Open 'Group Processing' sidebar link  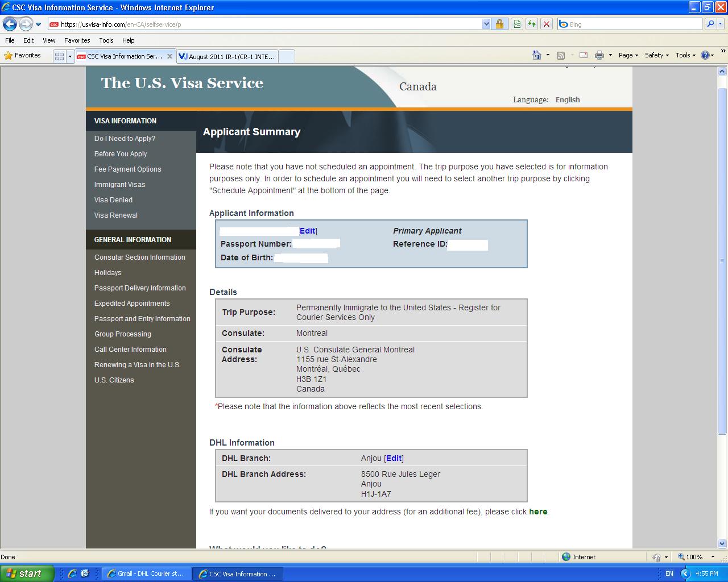[x=123, y=334]
